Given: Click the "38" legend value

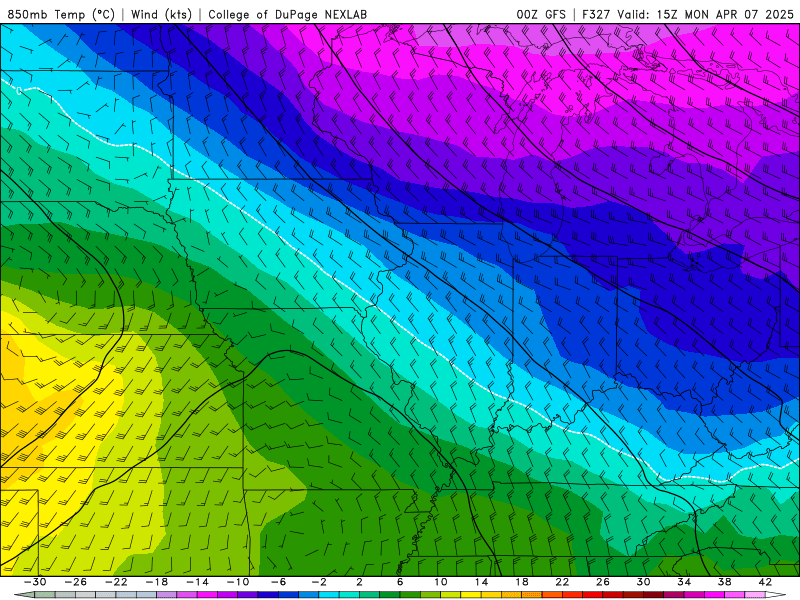Looking at the screenshot, I should pyautogui.click(x=724, y=582).
